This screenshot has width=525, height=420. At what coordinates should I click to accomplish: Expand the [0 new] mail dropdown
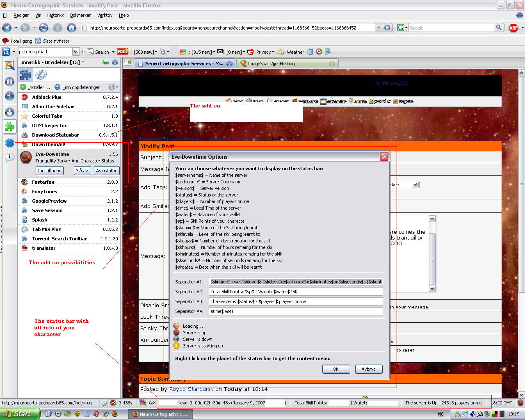(x=244, y=52)
